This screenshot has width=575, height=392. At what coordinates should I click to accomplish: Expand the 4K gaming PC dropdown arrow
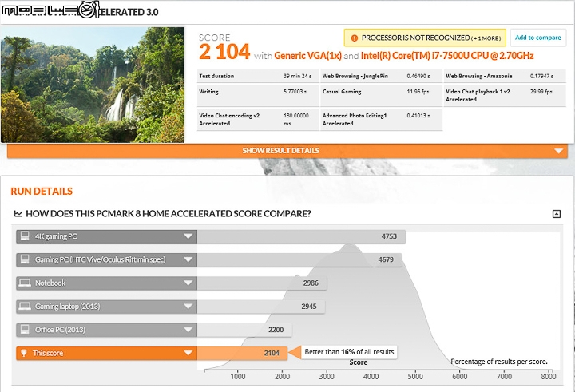click(x=188, y=236)
